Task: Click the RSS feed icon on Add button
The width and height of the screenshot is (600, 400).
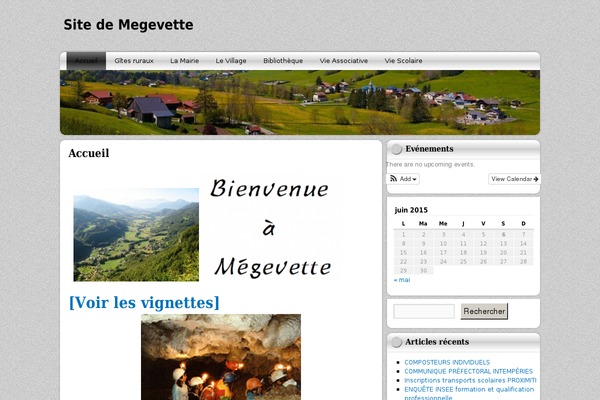Action: point(394,179)
